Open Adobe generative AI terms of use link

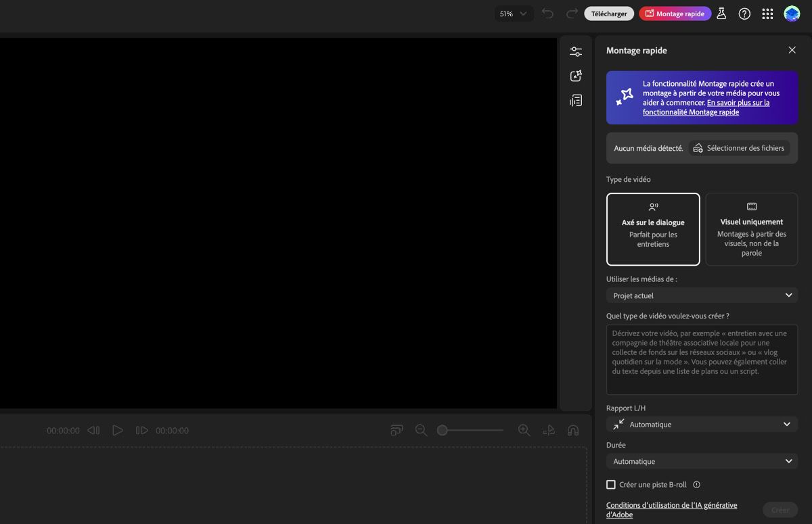coord(671,510)
